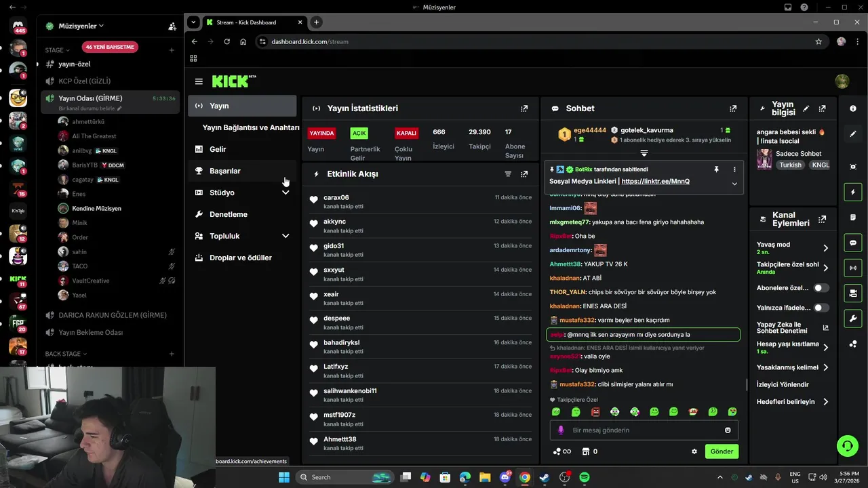Image resolution: width=868 pixels, height=488 pixels.
Task: Open yayın-özel Discord channel
Action: coord(110,64)
